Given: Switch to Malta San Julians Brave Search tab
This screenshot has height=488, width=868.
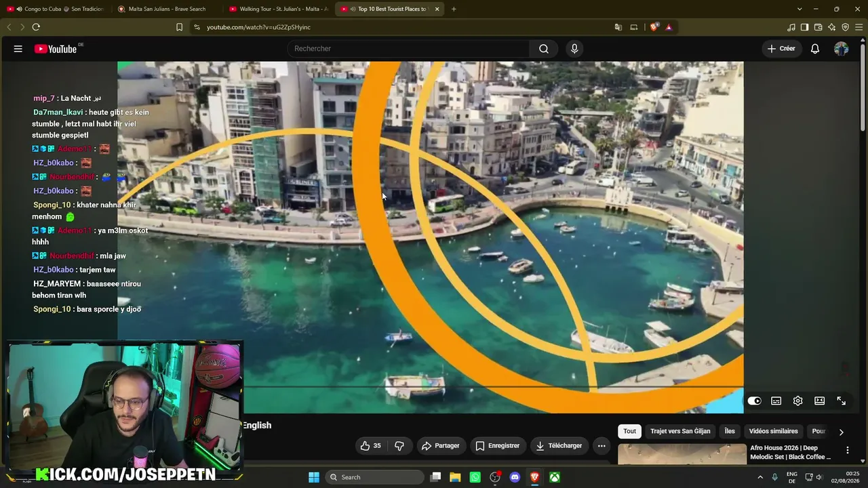Looking at the screenshot, I should tap(167, 9).
